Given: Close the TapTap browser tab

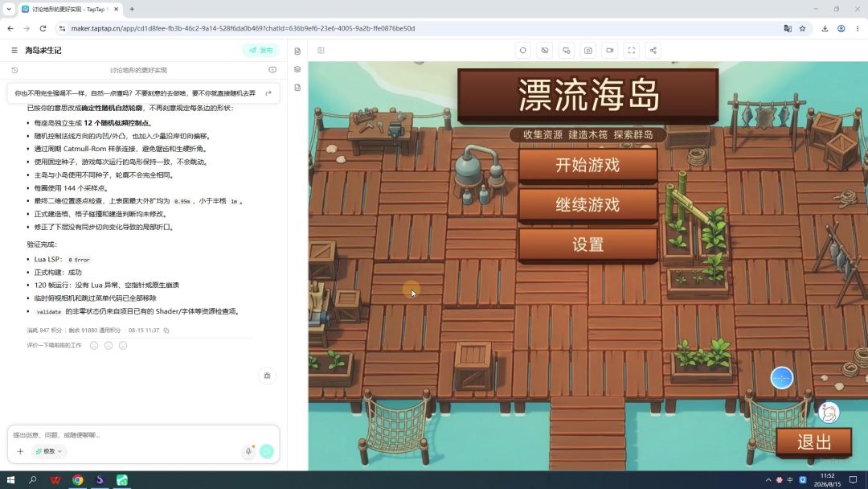Looking at the screenshot, I should pyautogui.click(x=117, y=10).
